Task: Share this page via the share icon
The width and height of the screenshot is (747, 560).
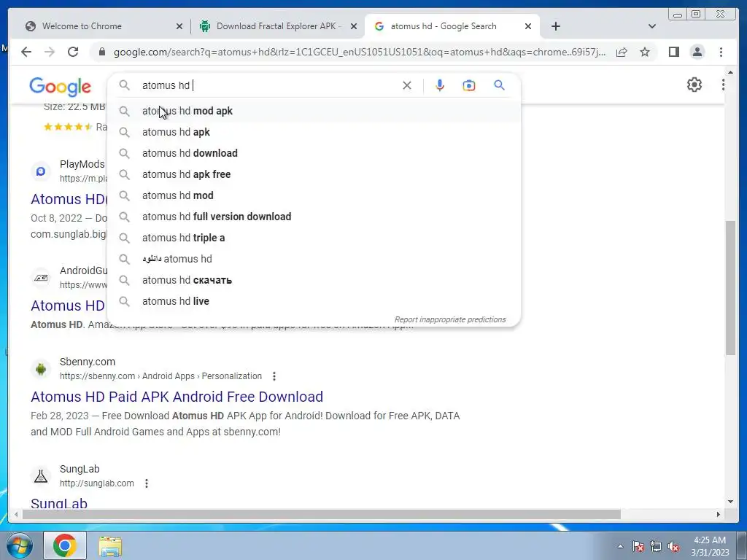Action: point(622,52)
